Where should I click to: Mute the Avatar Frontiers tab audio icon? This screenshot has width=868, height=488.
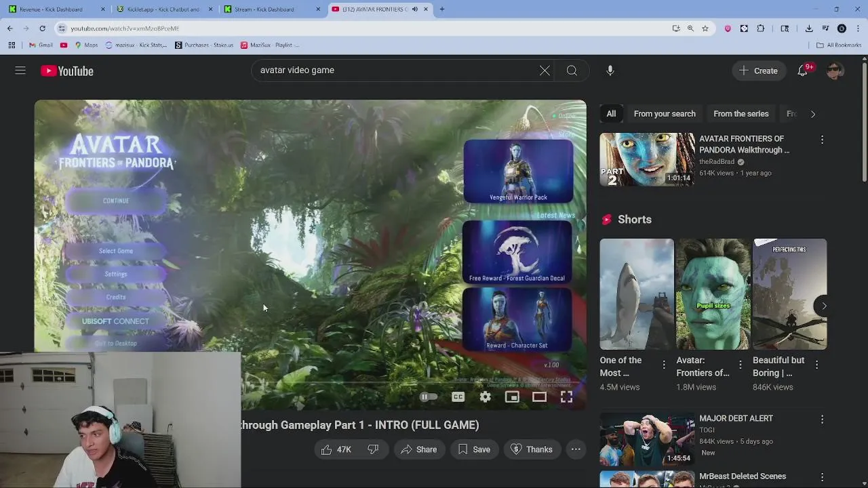point(415,9)
